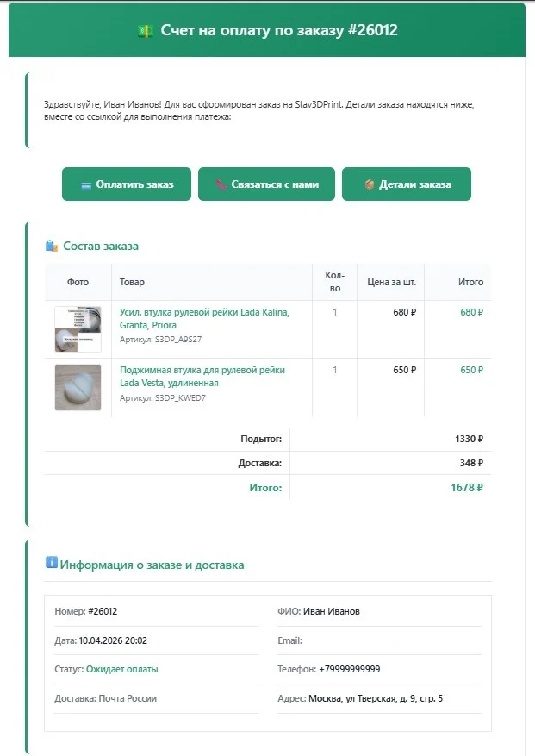Click the black 650 ₽ unit price
Image resolution: width=535 pixels, height=756 pixels.
[404, 370]
